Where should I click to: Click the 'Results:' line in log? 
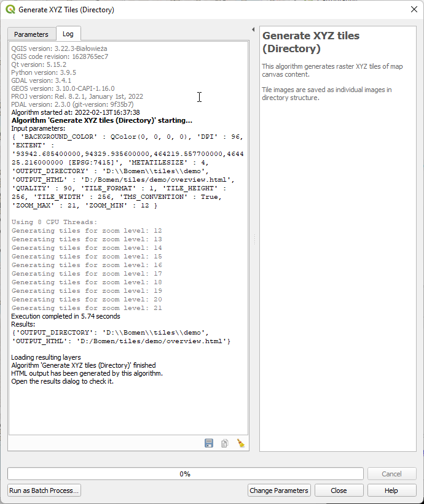(23, 324)
